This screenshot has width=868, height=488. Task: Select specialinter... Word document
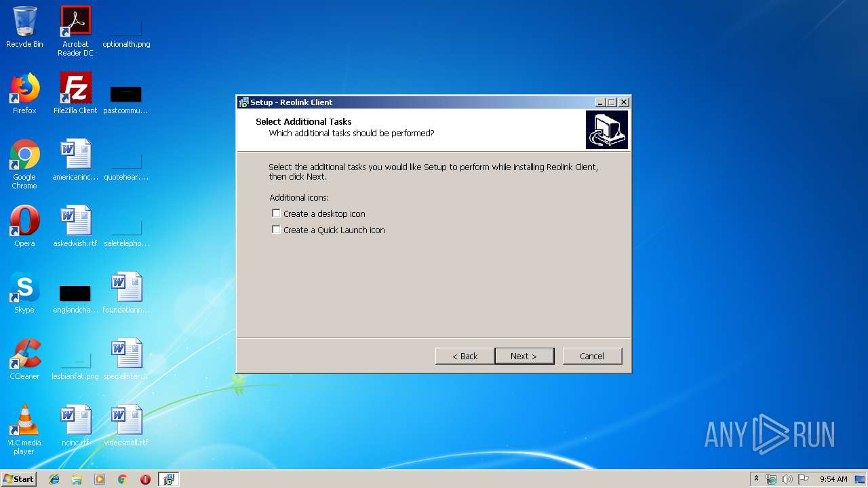coord(126,359)
